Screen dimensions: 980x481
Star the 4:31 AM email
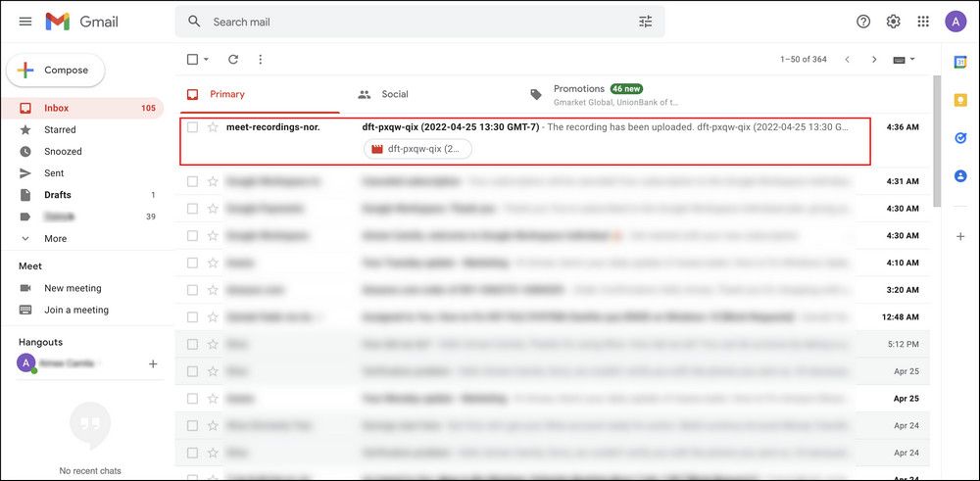[x=213, y=181]
